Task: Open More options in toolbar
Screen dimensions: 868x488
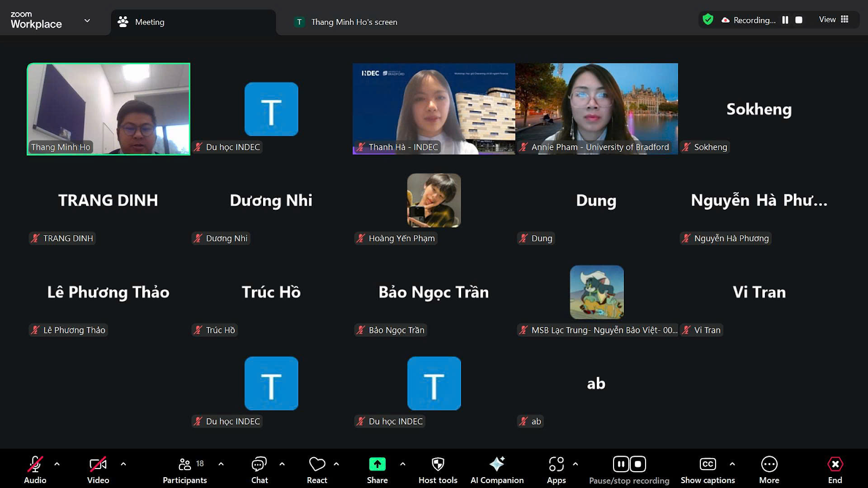Action: pos(769,470)
